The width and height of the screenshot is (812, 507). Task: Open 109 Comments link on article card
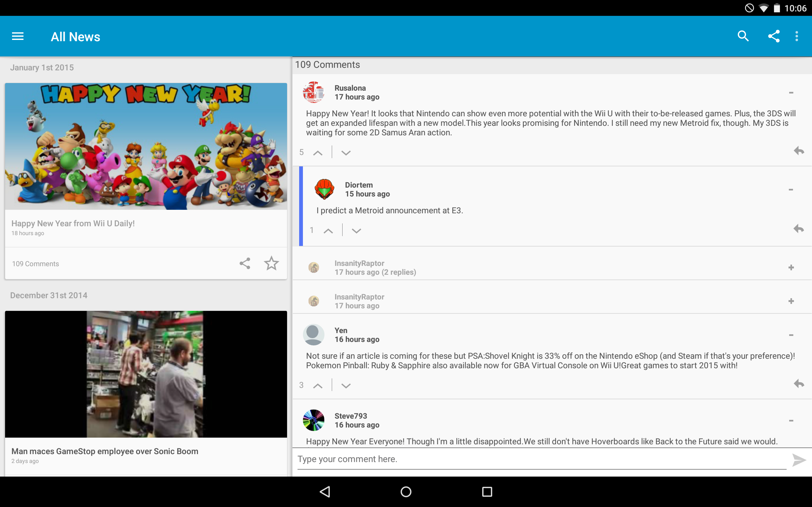36,264
